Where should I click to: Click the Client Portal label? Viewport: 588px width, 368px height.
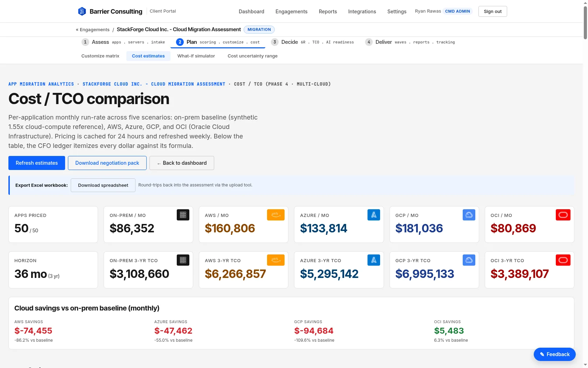[x=163, y=11]
